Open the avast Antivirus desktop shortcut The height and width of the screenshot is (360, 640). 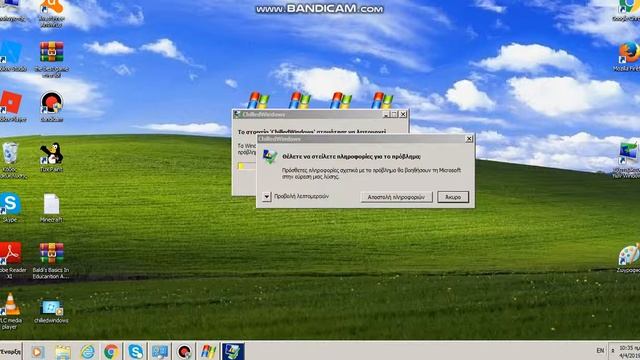coord(51,13)
